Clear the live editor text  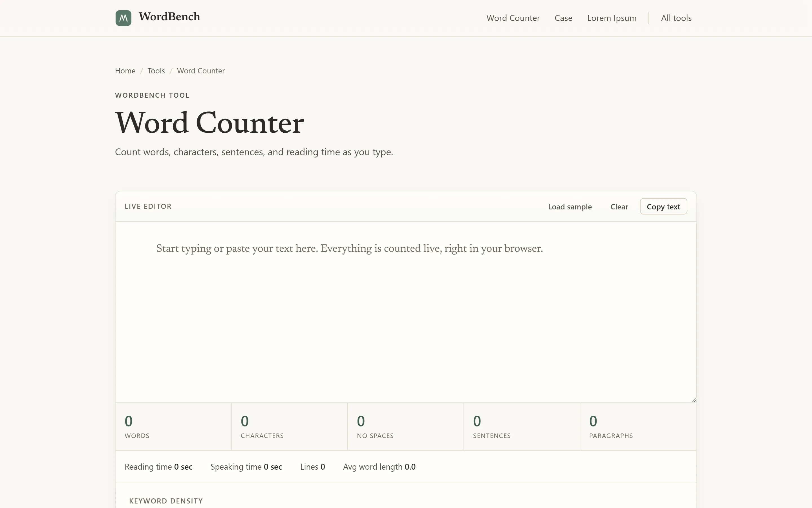619,207
